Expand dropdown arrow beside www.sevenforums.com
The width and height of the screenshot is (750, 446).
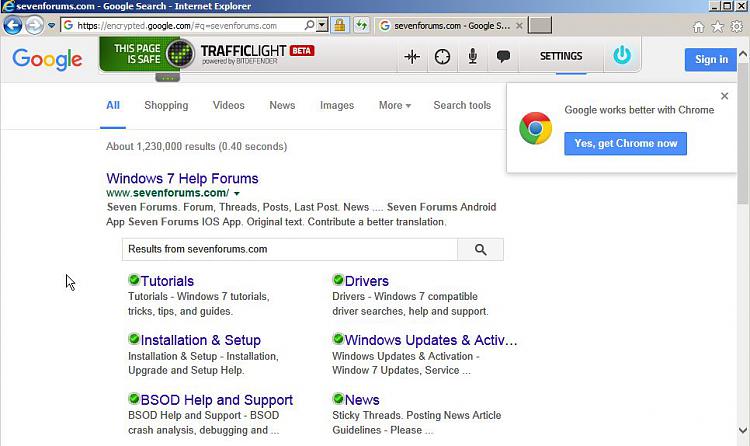[237, 193]
